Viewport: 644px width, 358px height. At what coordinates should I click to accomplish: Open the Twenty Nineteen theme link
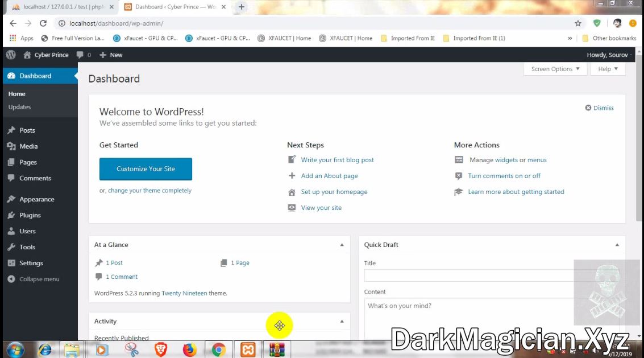(184, 293)
